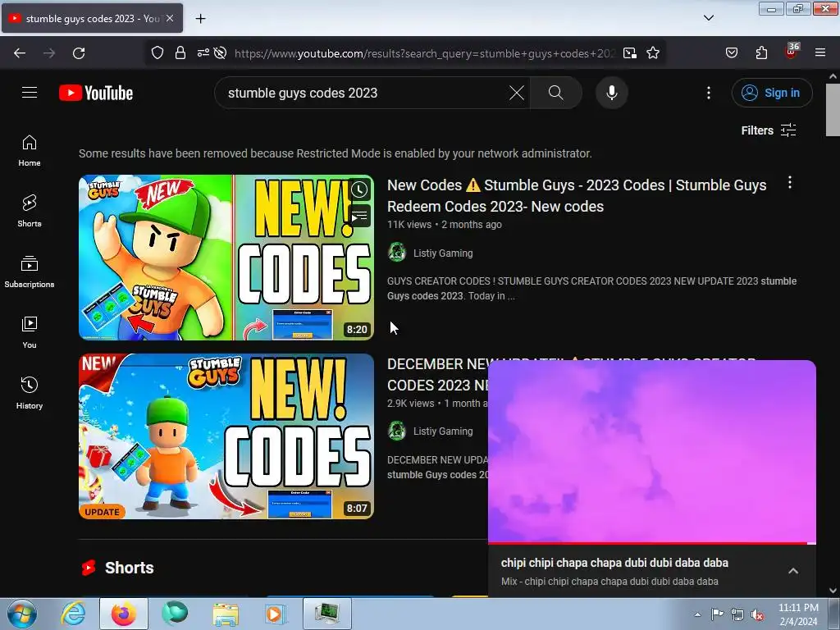The image size is (840, 630).
Task: Save page to Pocket icon
Action: [731, 53]
